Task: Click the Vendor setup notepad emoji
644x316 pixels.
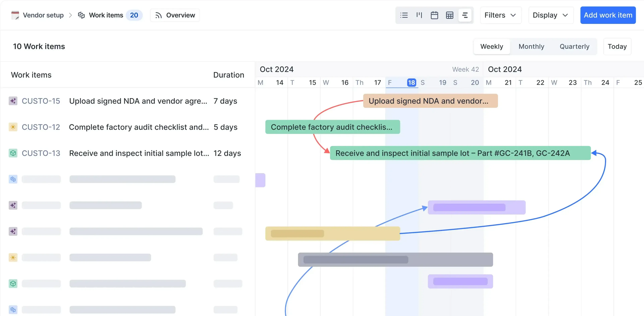Action: click(15, 15)
